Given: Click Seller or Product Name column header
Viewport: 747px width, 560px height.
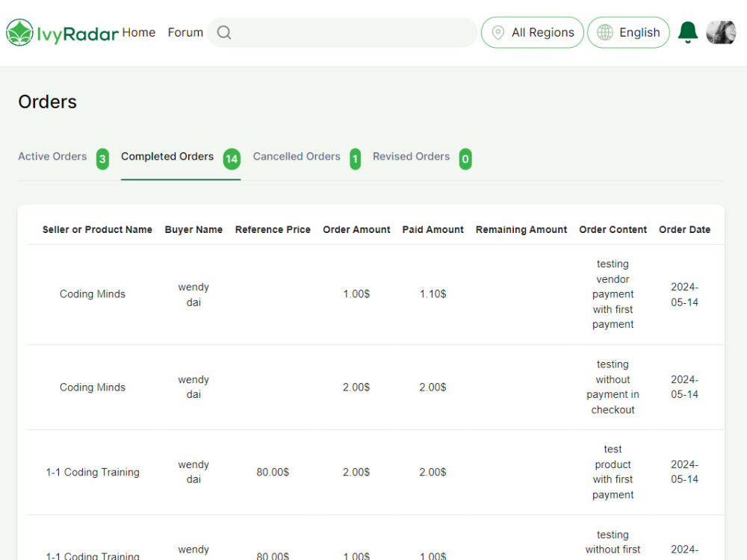Looking at the screenshot, I should coord(97,229).
